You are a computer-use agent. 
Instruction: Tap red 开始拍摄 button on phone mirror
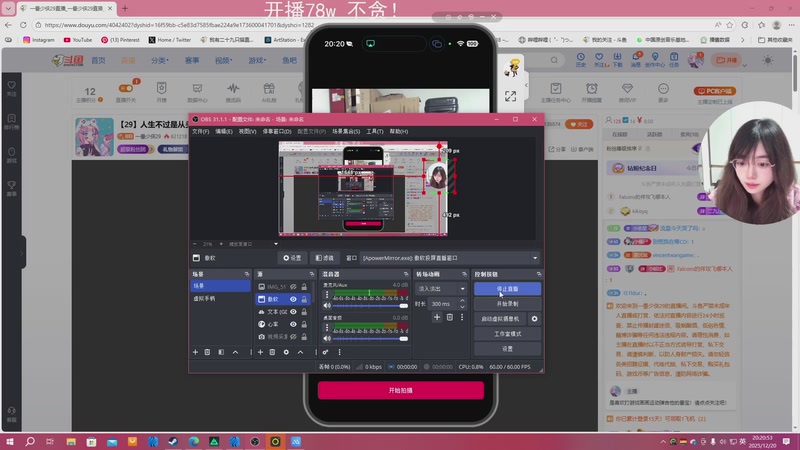click(401, 390)
